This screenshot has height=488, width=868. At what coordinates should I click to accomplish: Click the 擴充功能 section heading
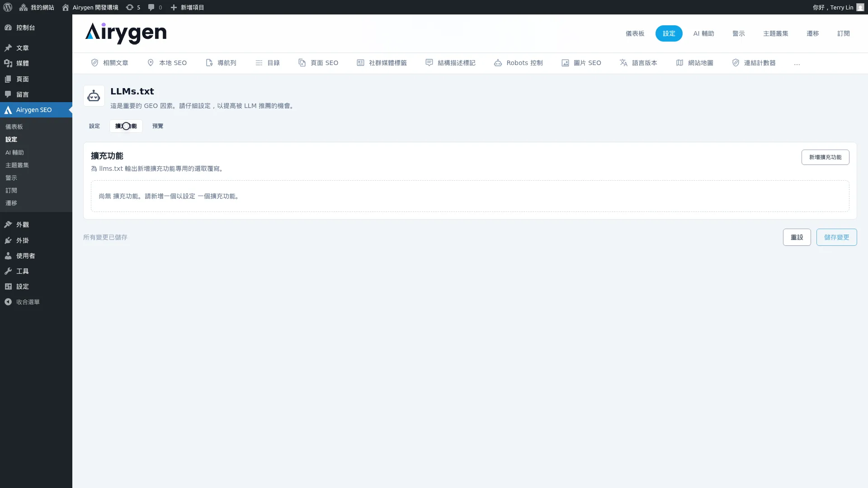(x=107, y=156)
